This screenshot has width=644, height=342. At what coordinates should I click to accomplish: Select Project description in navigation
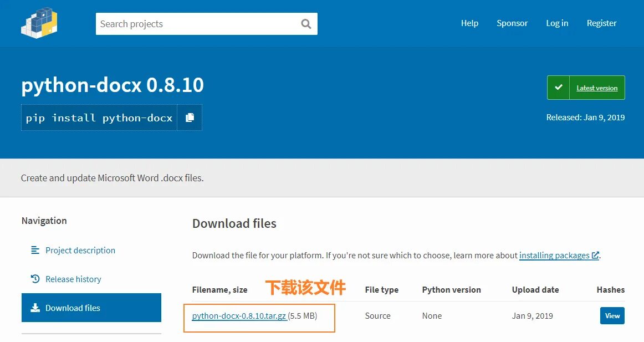click(x=80, y=250)
